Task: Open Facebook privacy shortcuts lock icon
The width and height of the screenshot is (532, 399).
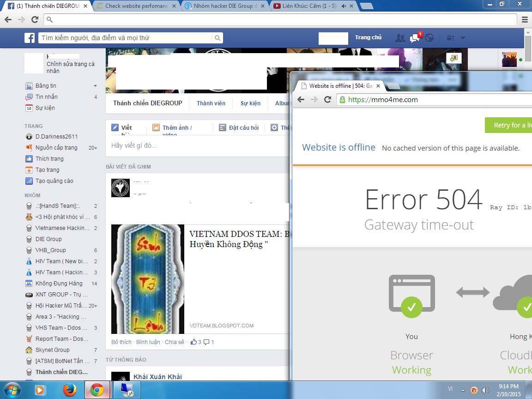Action: 451,38
